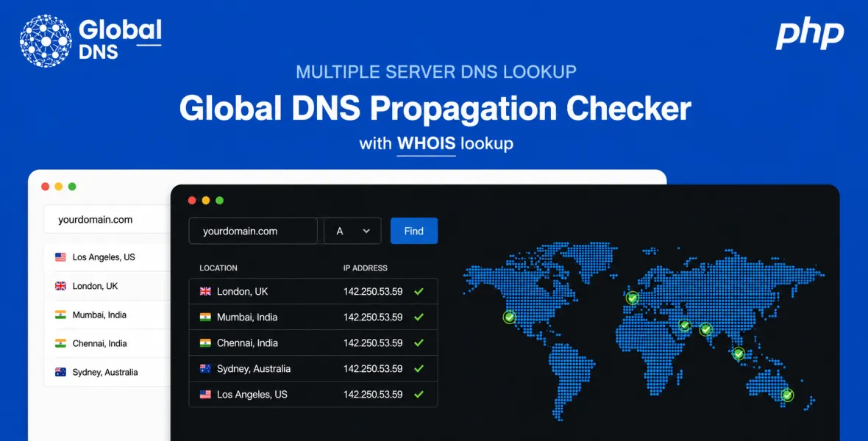Click the IP ADDRESS column header
The height and width of the screenshot is (441, 868).
366,268
